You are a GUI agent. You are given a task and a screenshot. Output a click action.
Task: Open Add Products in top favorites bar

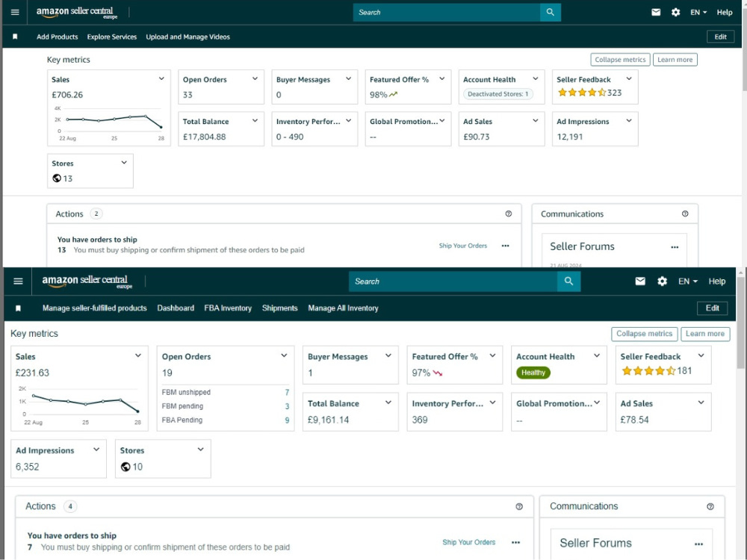point(58,37)
